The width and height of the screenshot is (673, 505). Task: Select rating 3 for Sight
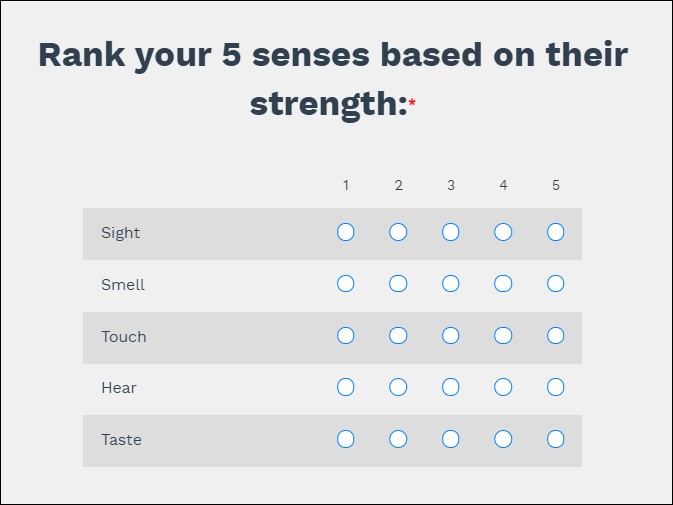pos(451,232)
